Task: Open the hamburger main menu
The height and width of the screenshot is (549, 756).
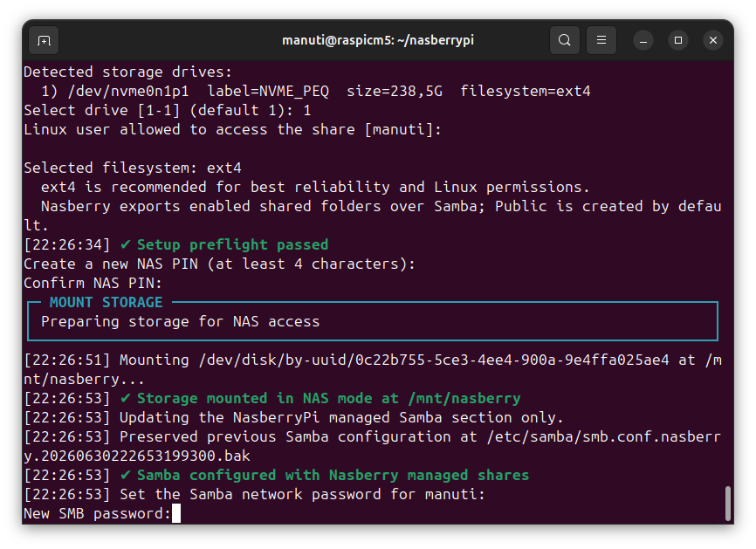Action: (601, 40)
